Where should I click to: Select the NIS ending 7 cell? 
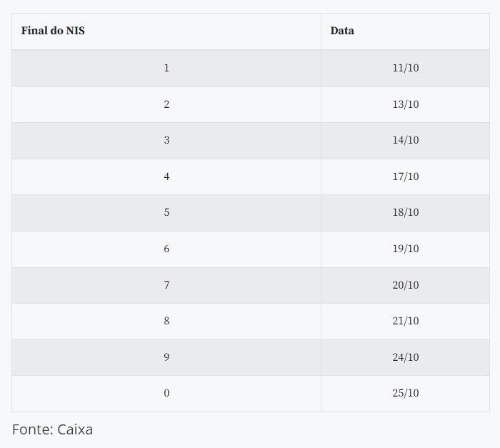point(166,285)
